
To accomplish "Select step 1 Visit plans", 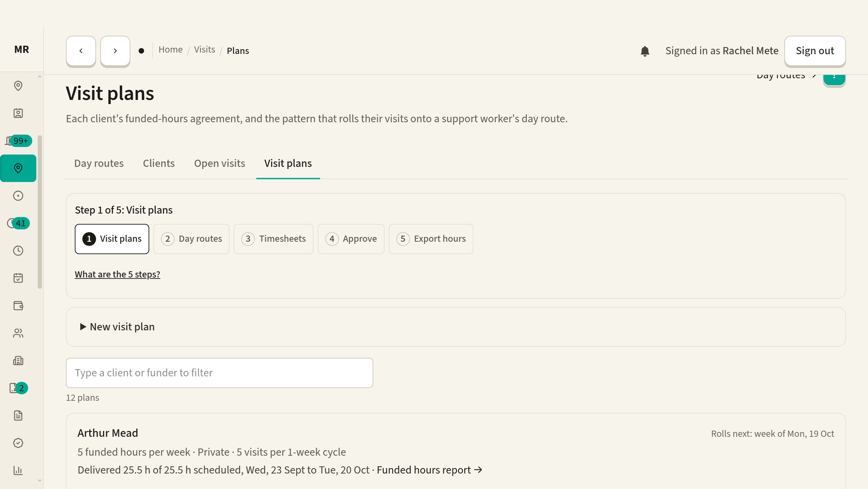I will (112, 239).
